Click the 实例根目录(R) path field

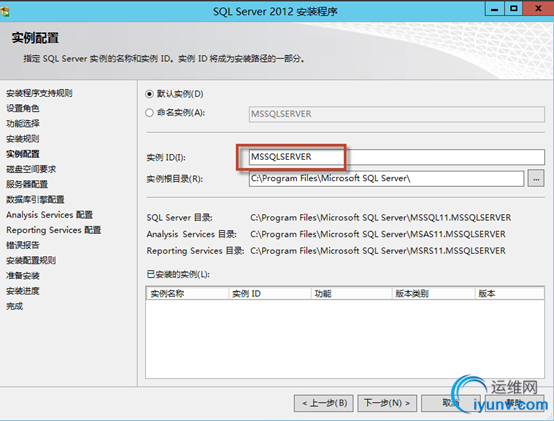tap(386, 178)
